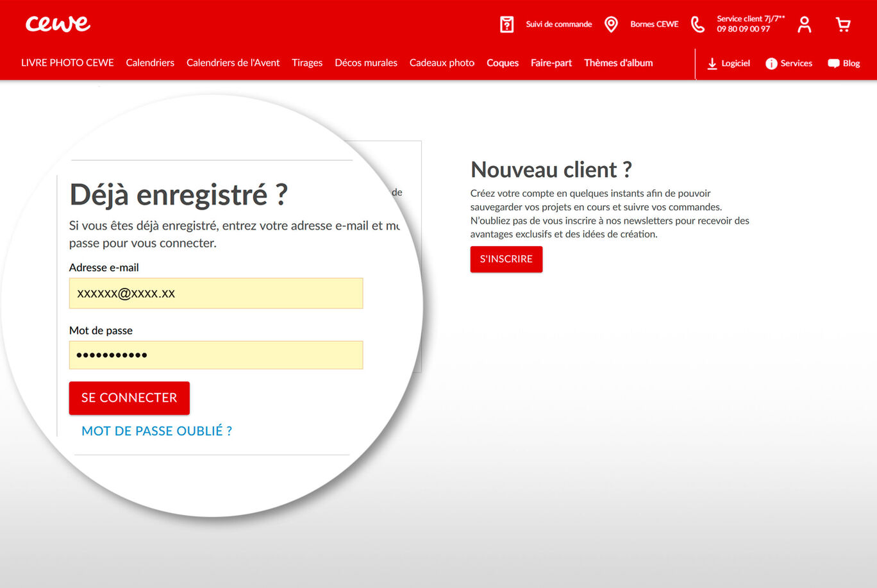The width and height of the screenshot is (877, 588).
Task: Select Tirages in the navigation bar
Action: [x=307, y=62]
